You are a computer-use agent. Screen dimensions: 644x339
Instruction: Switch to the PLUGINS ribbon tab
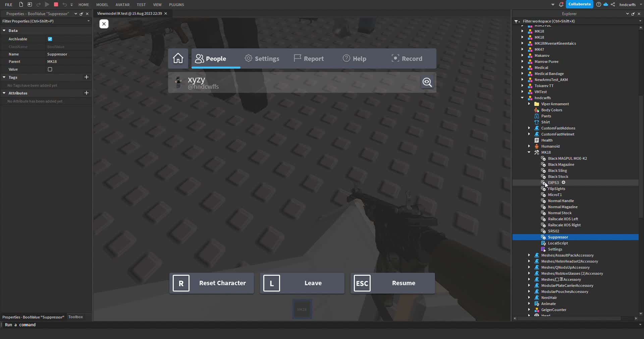(177, 4)
